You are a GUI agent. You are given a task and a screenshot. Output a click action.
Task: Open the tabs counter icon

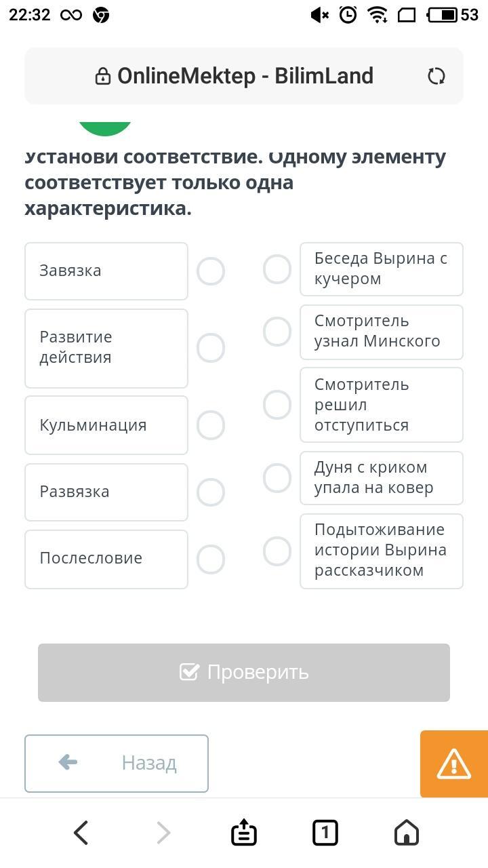[x=325, y=832]
